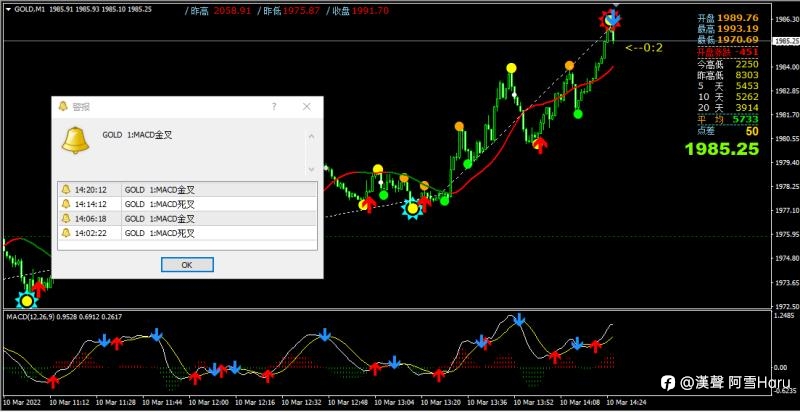Click the red sunburst marker with blue arrow
This screenshot has height=412, width=800.
(x=611, y=19)
